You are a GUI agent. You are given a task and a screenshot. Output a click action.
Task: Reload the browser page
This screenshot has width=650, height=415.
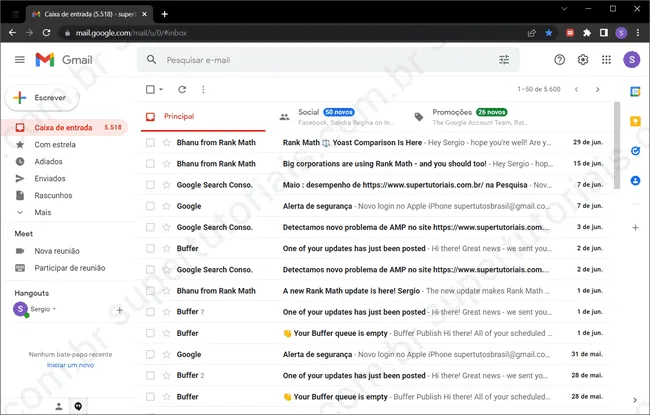[x=46, y=33]
